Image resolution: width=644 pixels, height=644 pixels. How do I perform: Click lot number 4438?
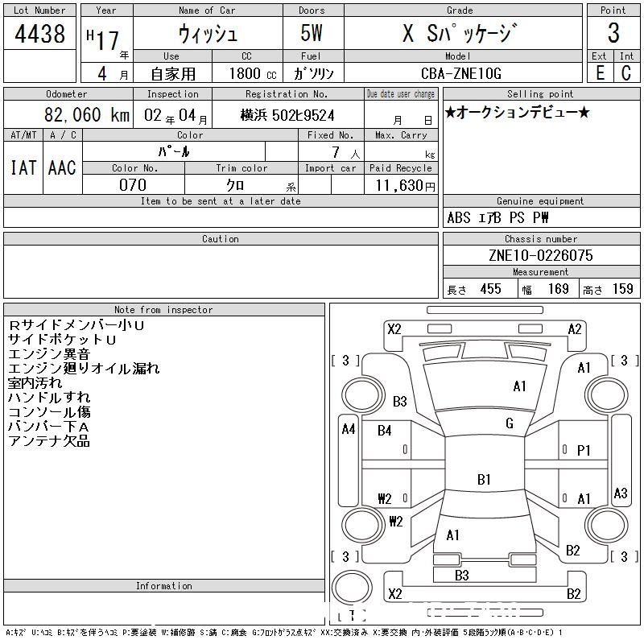(x=39, y=34)
